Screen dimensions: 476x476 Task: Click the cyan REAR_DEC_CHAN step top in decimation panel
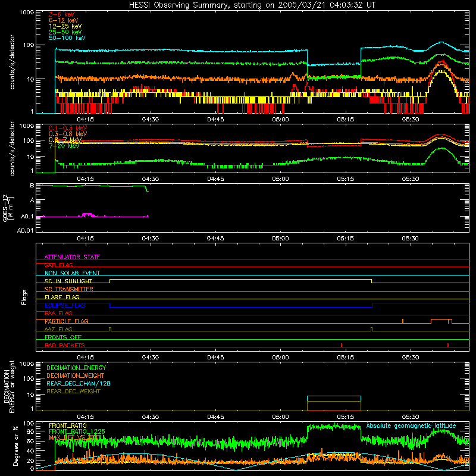coord(334,396)
